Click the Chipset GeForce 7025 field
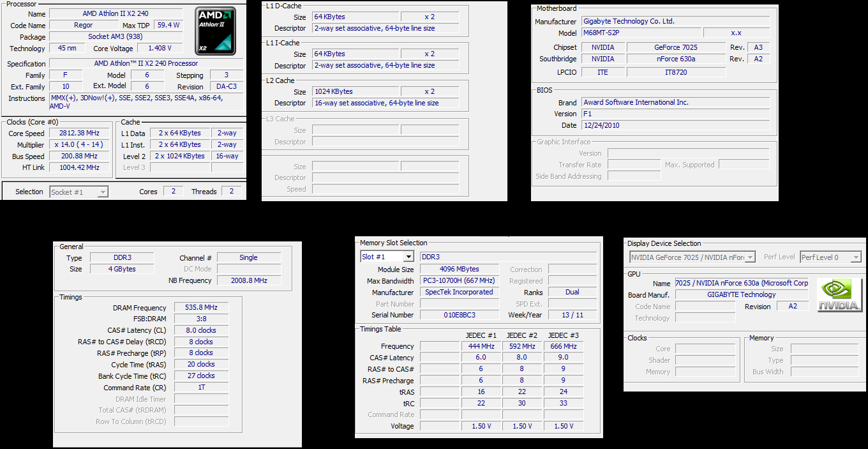868x449 pixels. (x=676, y=47)
